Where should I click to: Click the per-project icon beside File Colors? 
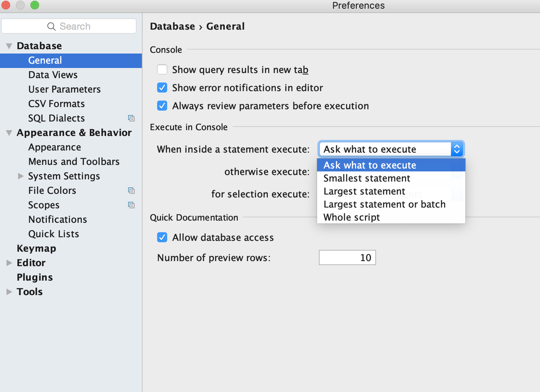(x=131, y=191)
